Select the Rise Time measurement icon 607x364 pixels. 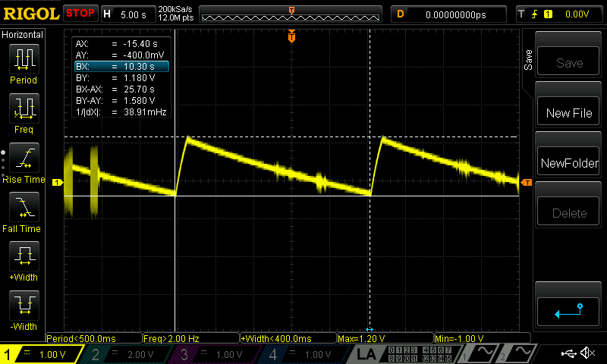pos(24,162)
